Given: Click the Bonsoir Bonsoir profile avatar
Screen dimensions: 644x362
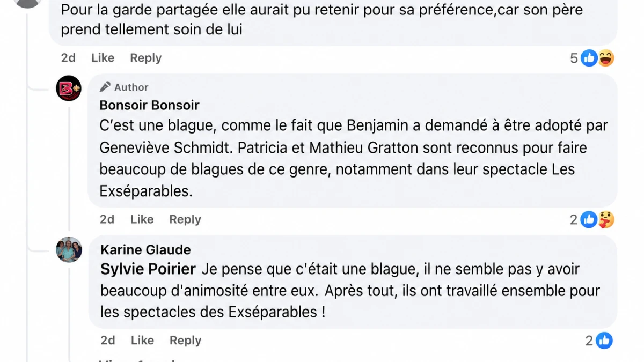Looking at the screenshot, I should point(69,88).
